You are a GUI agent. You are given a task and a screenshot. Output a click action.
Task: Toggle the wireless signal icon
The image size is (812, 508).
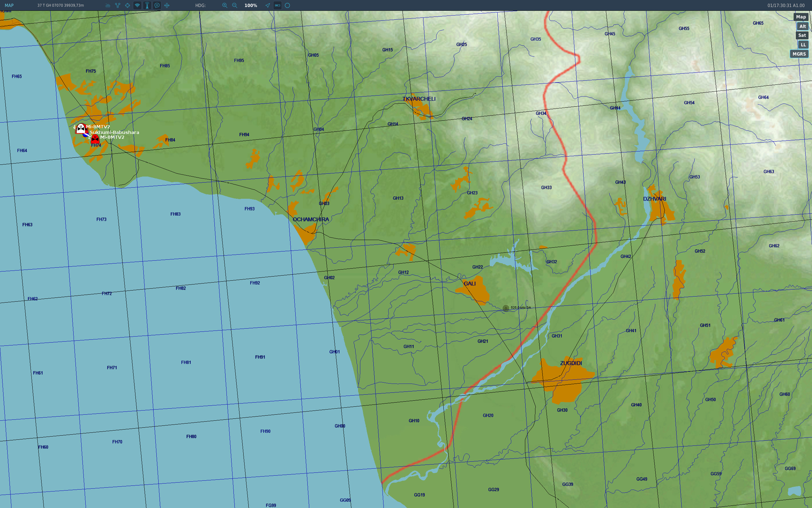click(137, 5)
